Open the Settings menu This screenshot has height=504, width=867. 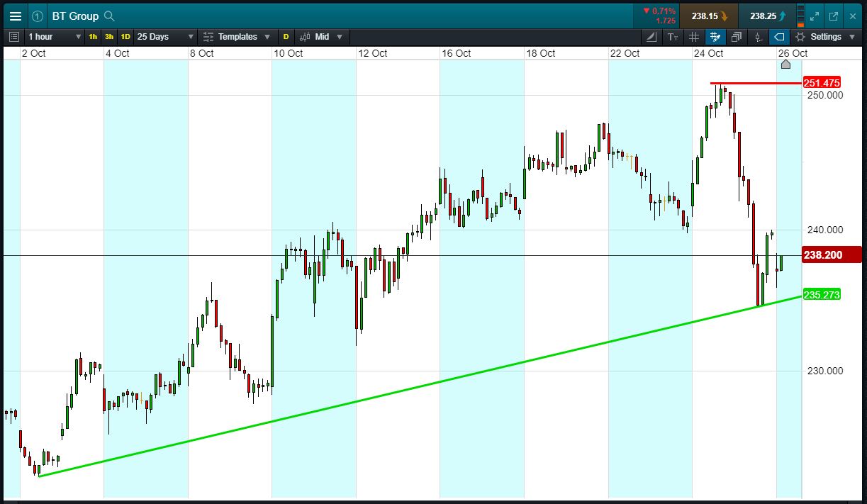coord(826,36)
